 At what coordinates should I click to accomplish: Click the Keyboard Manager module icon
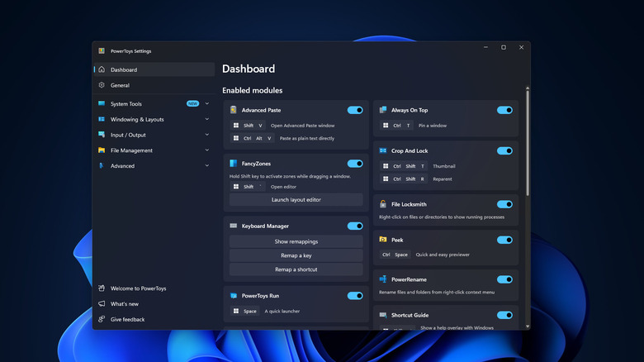click(x=234, y=226)
